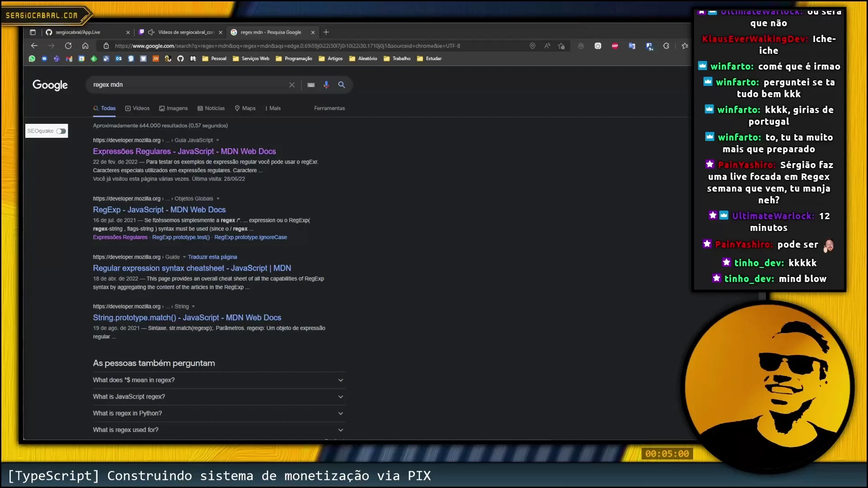This screenshot has width=868, height=488.
Task: Start voice search with the microphone icon
Action: click(x=326, y=84)
